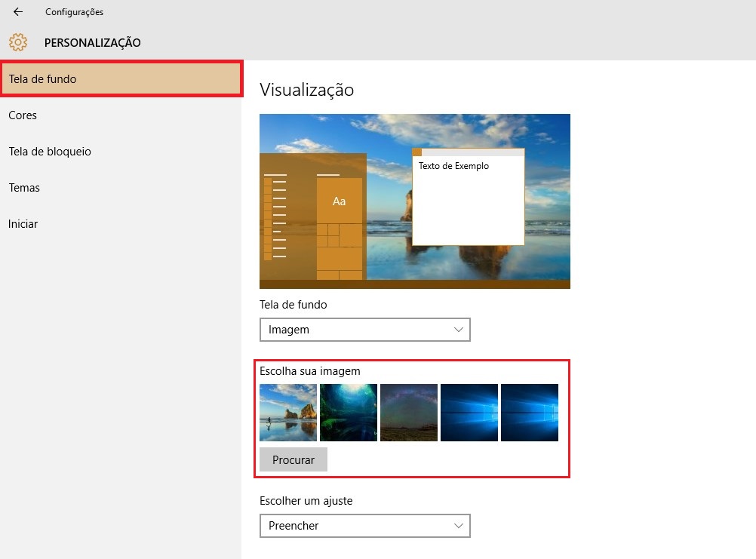The height and width of the screenshot is (559, 756).
Task: Click the Aa tile in preview
Action: pos(340,201)
